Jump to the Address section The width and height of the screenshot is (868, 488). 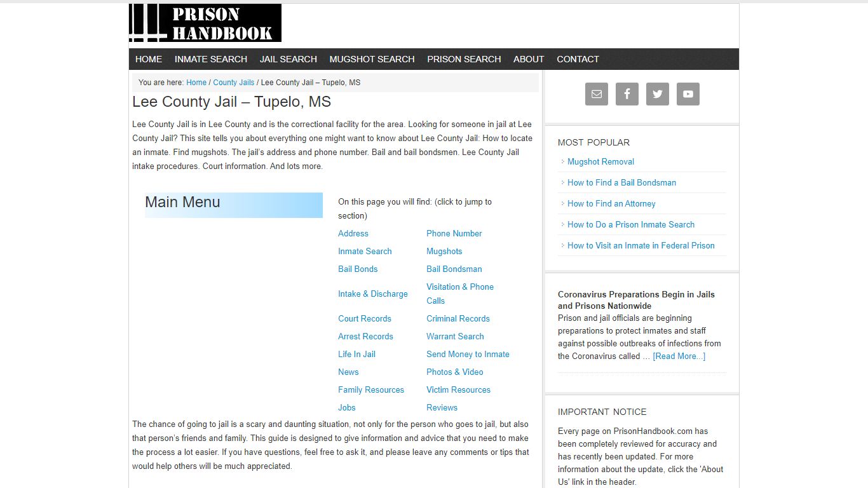tap(353, 233)
